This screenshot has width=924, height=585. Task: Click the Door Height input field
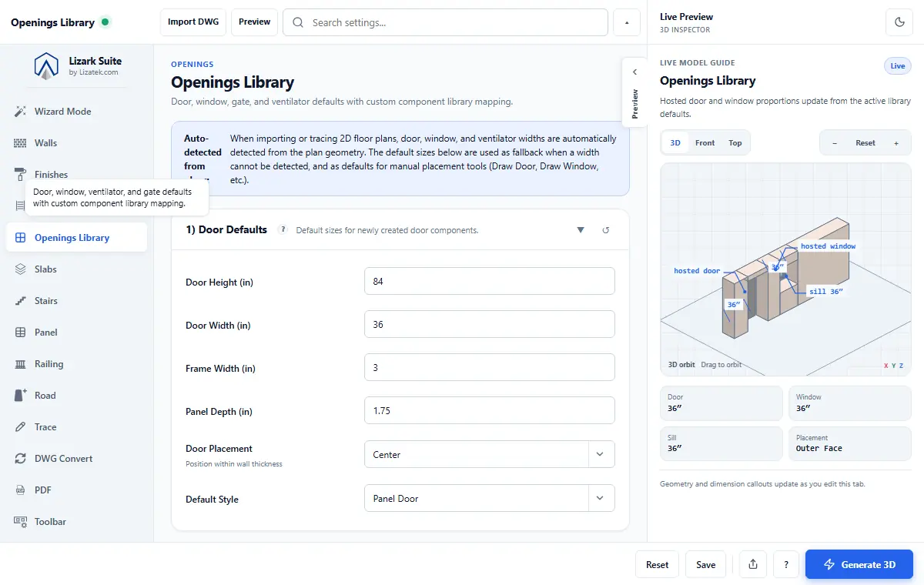point(490,281)
